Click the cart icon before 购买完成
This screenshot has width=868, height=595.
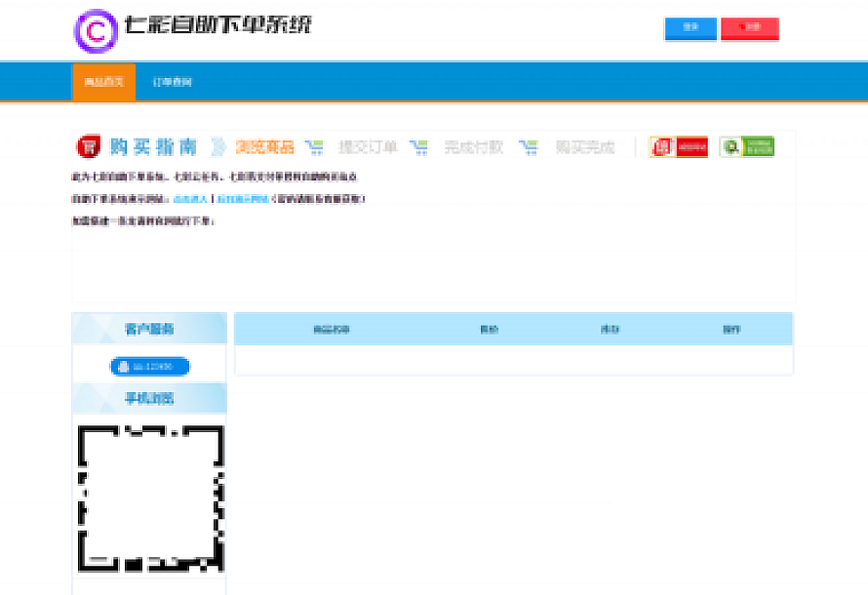pos(529,147)
